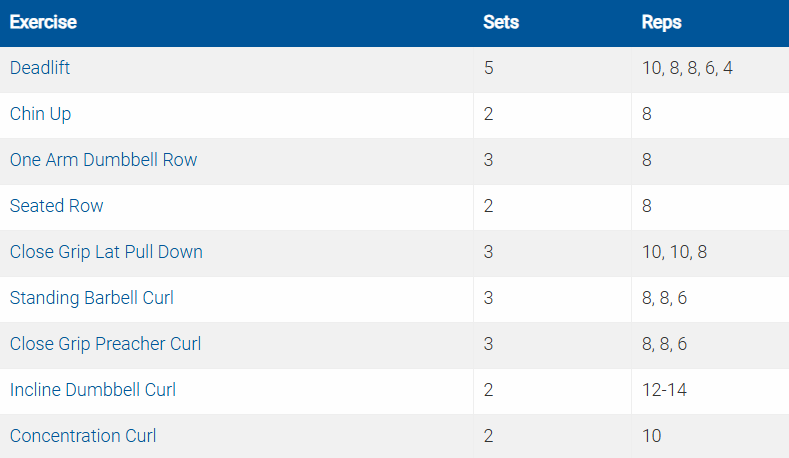Open the One Arm Dumbbell Row link
Viewport: 789px width, 458px height.
pyautogui.click(x=103, y=161)
